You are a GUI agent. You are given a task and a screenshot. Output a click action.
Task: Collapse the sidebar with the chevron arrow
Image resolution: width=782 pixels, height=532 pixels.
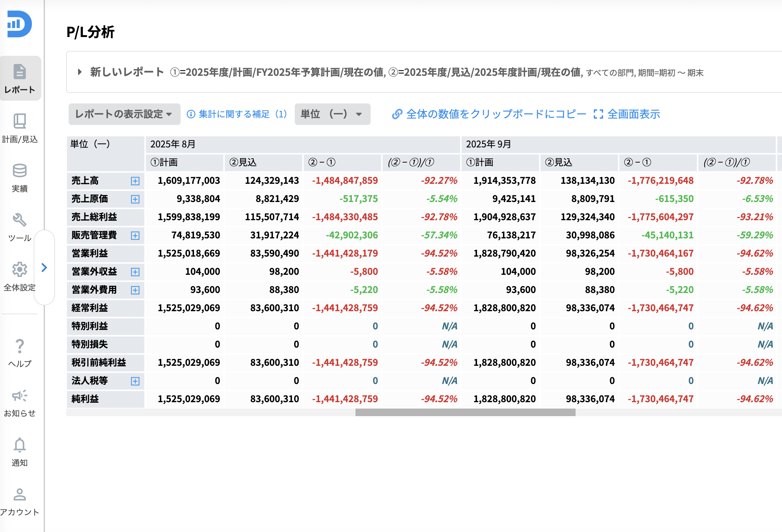tap(44, 268)
